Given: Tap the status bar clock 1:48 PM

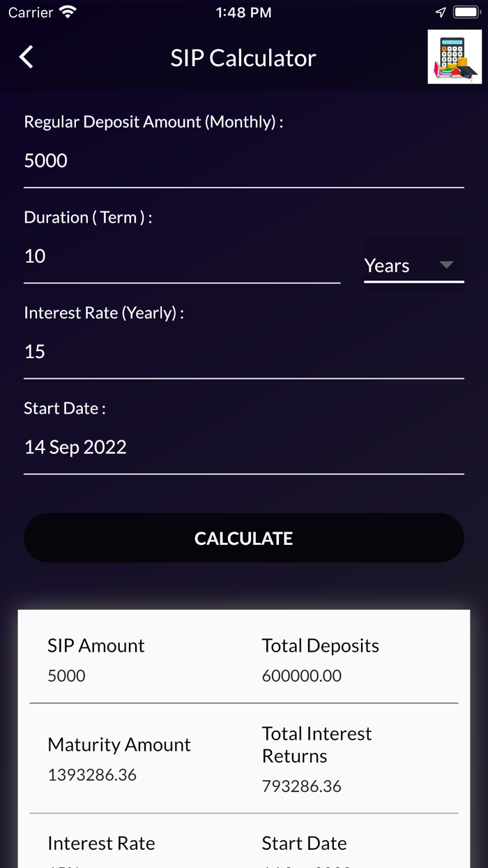Looking at the screenshot, I should click(243, 13).
